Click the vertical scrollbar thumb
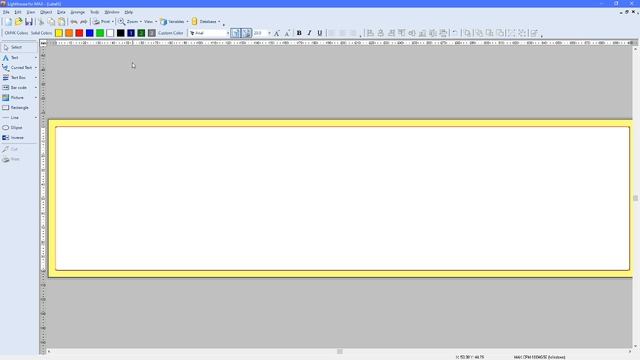Viewport: 640px width, 360px height. tap(636, 198)
